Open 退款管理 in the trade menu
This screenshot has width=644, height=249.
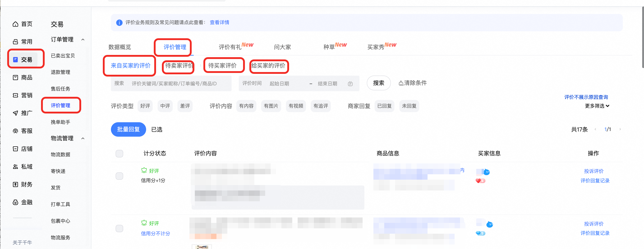point(60,72)
